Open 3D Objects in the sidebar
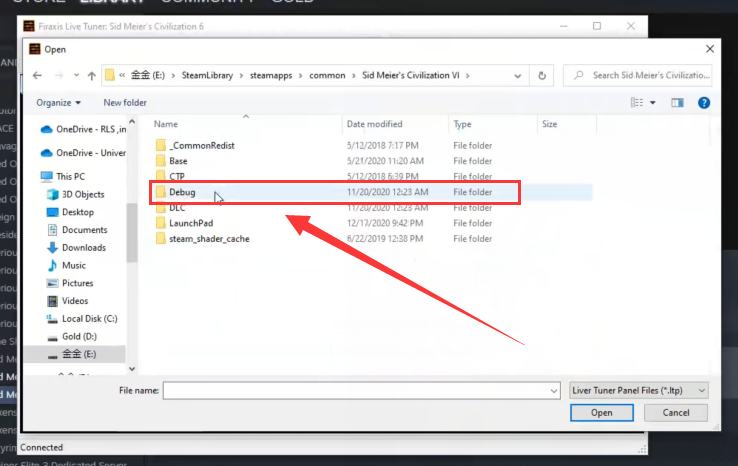 pos(75,194)
